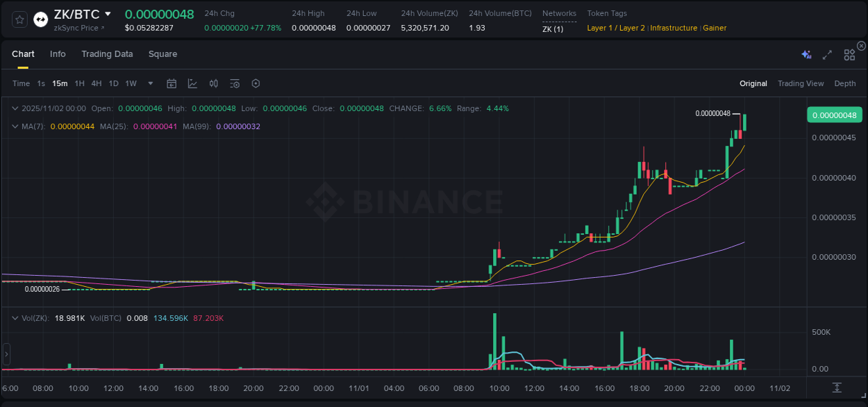Open chart settings with the hexagon icon
The width and height of the screenshot is (868, 407).
[256, 83]
